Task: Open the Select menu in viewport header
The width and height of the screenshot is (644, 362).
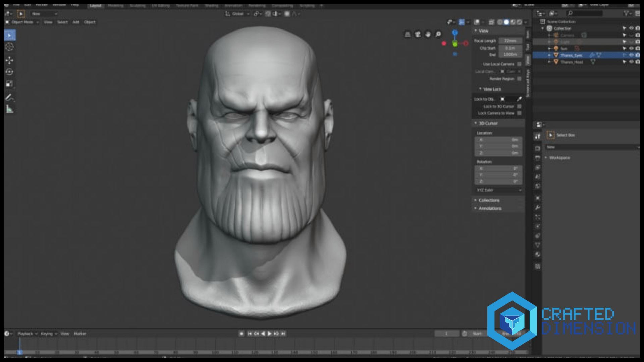Action: coord(62,22)
